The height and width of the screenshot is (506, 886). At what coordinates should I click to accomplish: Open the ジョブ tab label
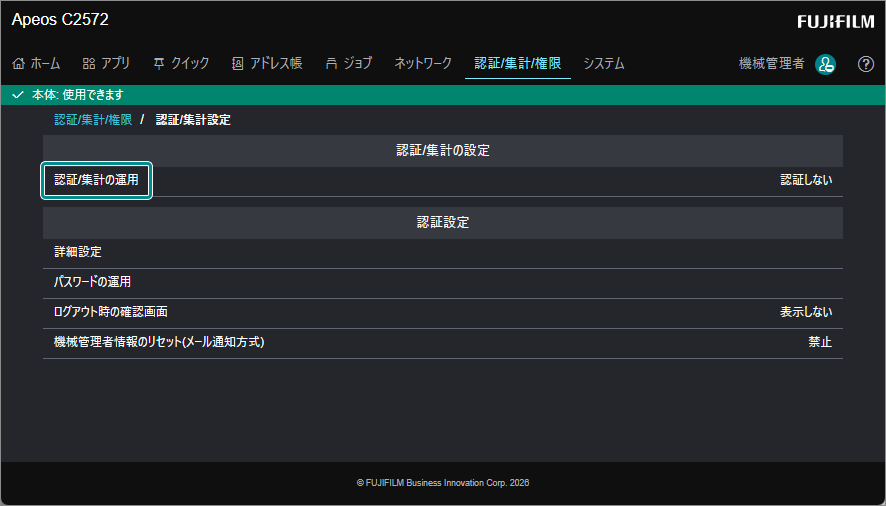point(358,63)
